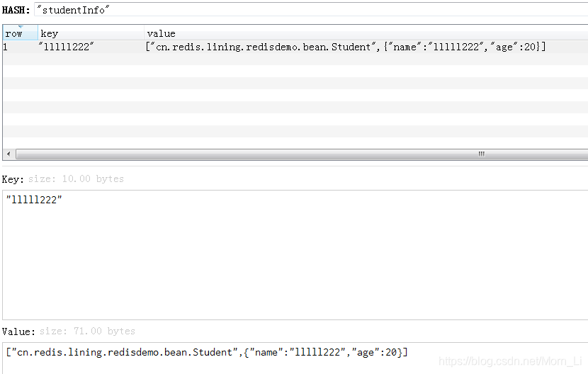Sort by the row column header
Viewport: 588px width, 374px height.
[21, 33]
